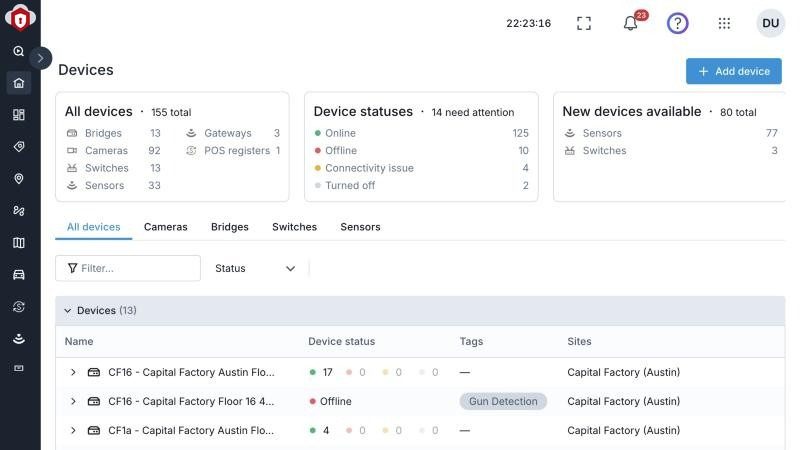
Task: Filter by Turned off status row
Action: coord(421,185)
